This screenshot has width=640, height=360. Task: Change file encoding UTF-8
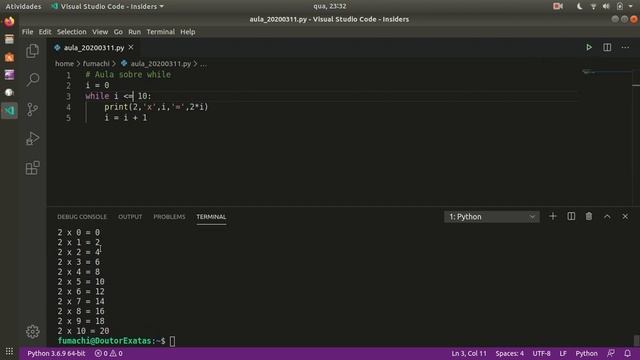[x=542, y=353]
